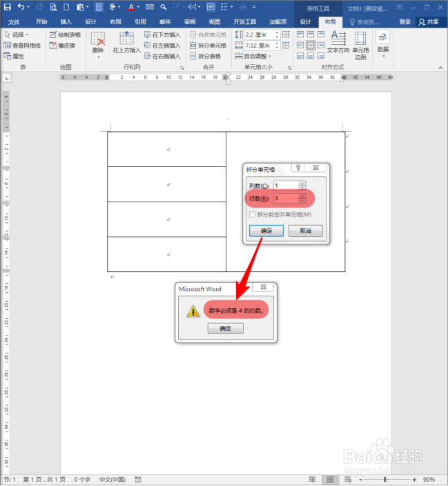Click zoom in plus button
The image size is (448, 486).
pos(414,480)
